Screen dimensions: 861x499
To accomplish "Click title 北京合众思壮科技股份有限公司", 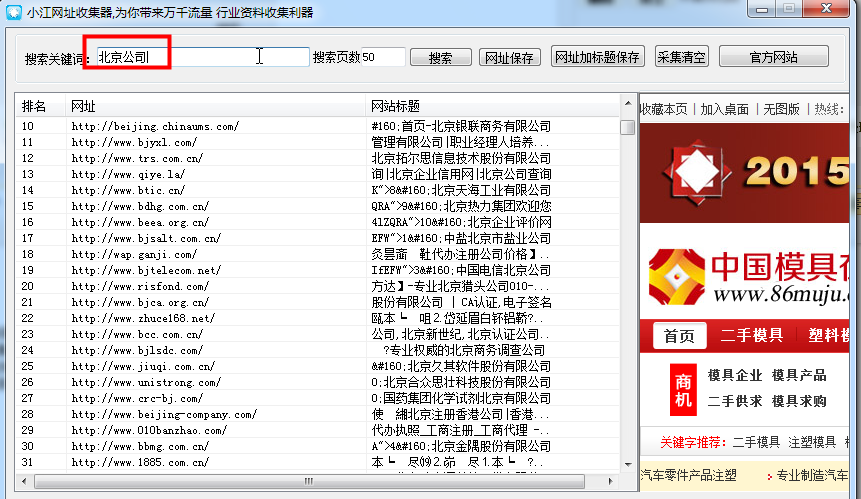I will [467, 382].
